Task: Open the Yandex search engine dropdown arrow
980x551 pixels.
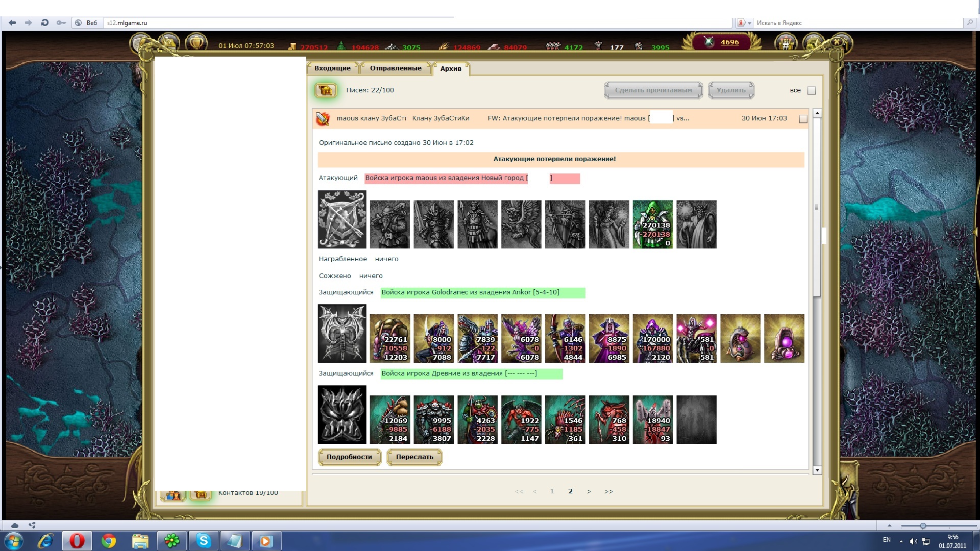Action: (749, 23)
